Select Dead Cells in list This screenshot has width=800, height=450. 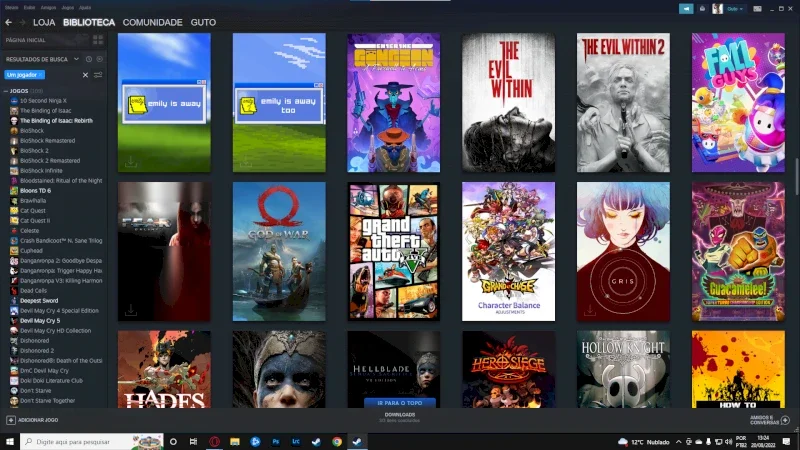point(33,290)
